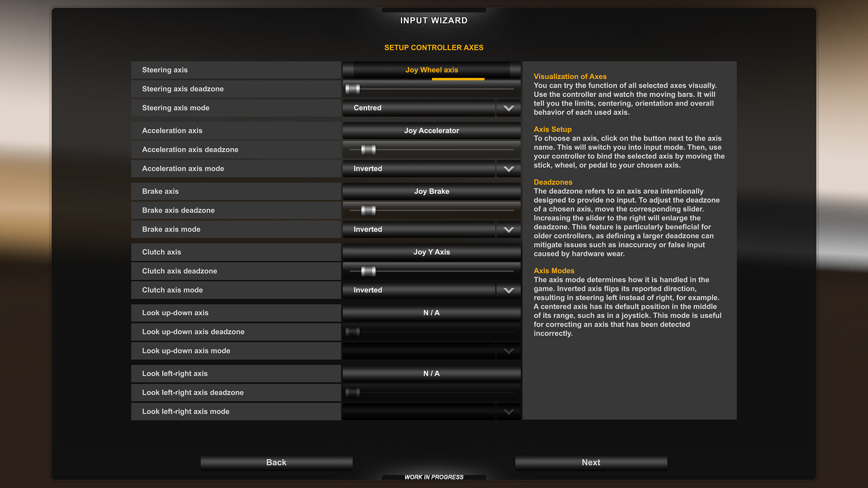Assign the Look up-down axis labeled N/A
Viewport: 868px width, 488px height.
click(x=431, y=312)
